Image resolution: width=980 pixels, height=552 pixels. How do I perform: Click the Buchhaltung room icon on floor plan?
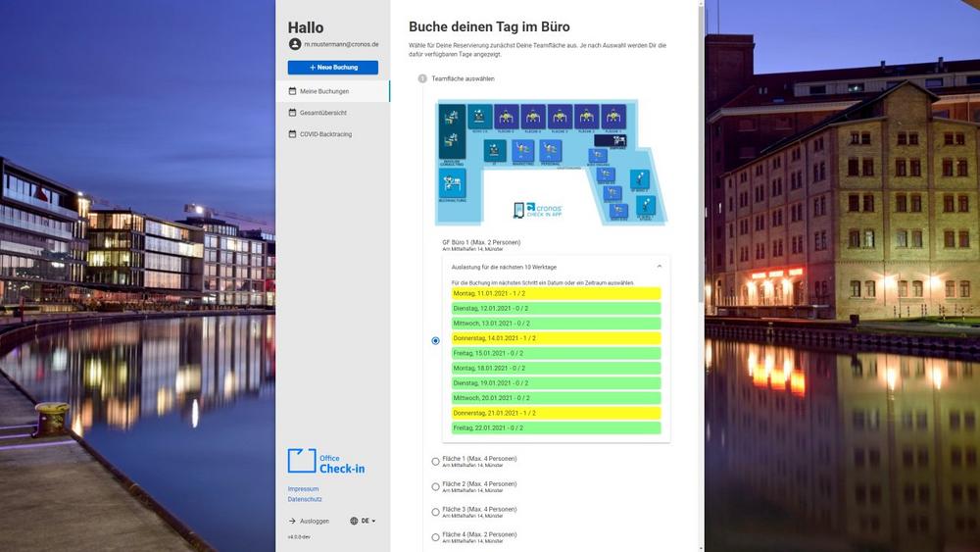(x=452, y=183)
